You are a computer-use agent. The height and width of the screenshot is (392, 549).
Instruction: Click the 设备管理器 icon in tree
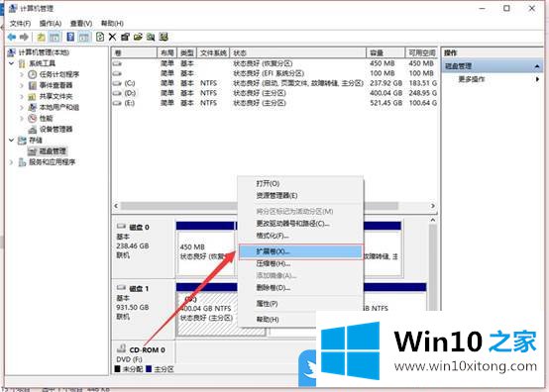pyautogui.click(x=33, y=130)
